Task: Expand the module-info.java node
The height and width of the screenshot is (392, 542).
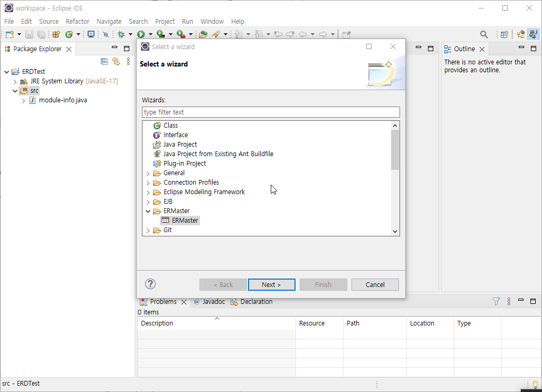Action: 24,101
